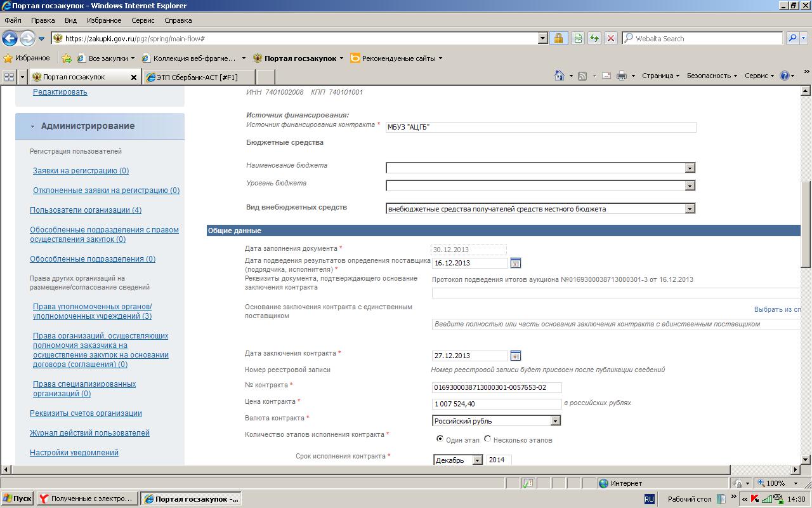This screenshot has height=508, width=812.
Task: Click the Print icon in command bar
Action: coord(621,76)
